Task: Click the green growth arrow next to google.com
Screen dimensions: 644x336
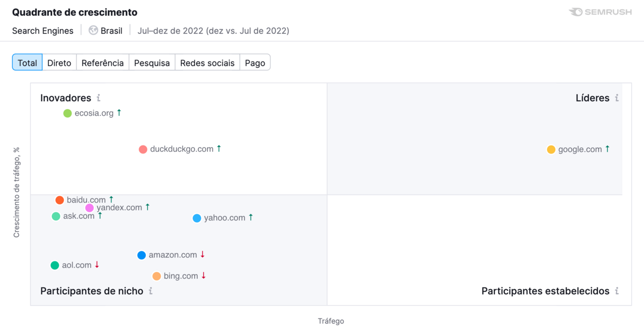Action: click(608, 149)
